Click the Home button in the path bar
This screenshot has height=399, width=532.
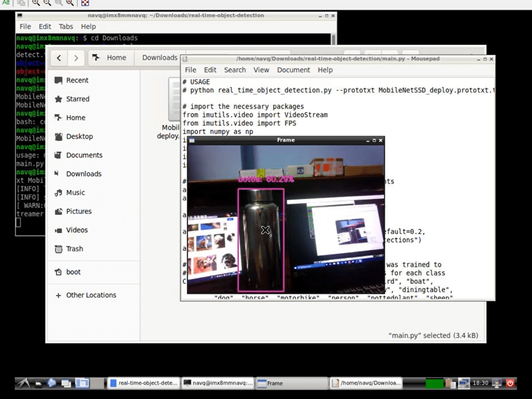(111, 58)
